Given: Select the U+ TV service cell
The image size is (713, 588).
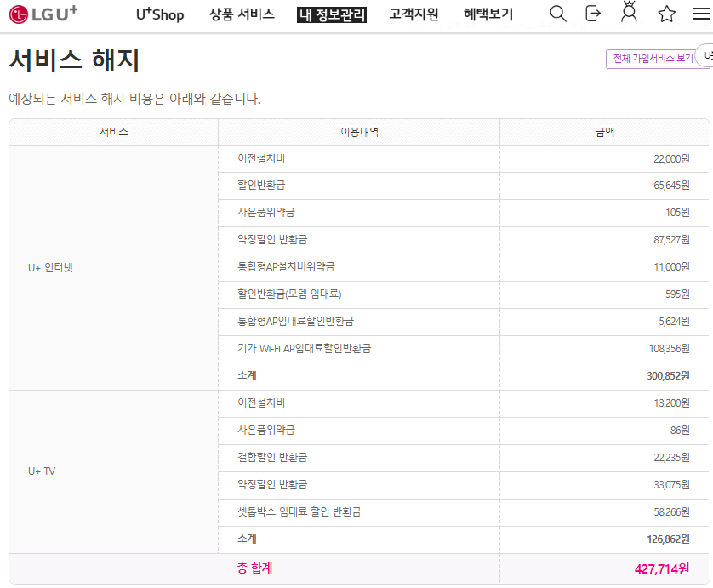Looking at the screenshot, I should tap(42, 471).
